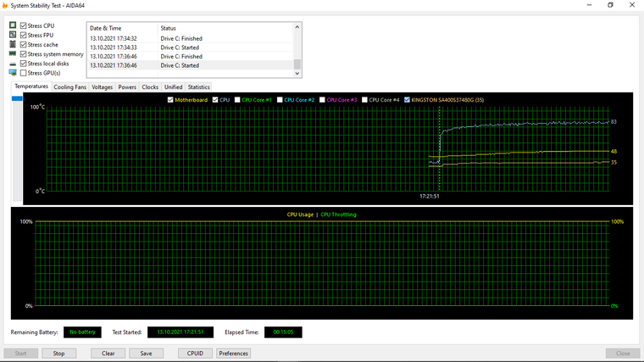Click the Save button
The height and width of the screenshot is (362, 644).
[147, 354]
